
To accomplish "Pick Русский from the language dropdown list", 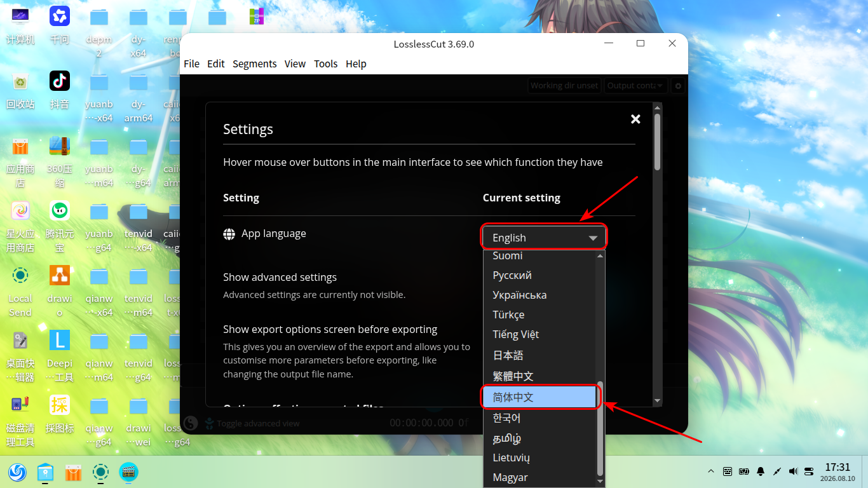I will click(x=541, y=275).
